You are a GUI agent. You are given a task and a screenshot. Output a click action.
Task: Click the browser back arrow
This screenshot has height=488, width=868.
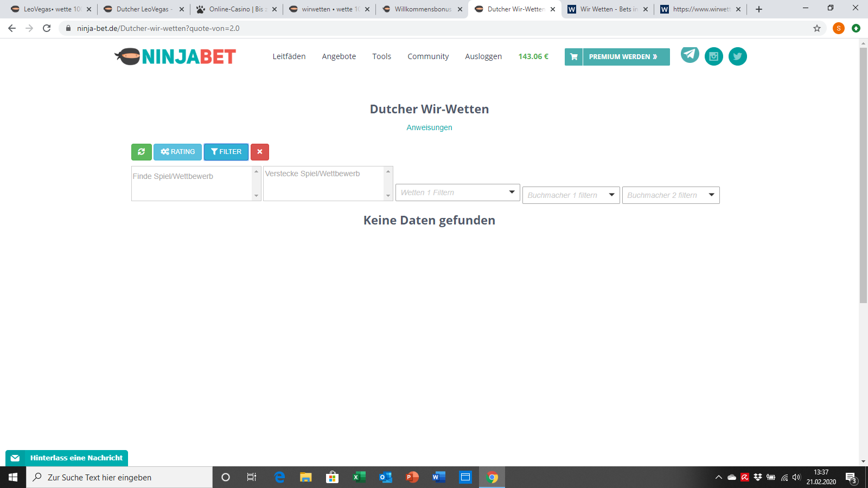point(12,28)
